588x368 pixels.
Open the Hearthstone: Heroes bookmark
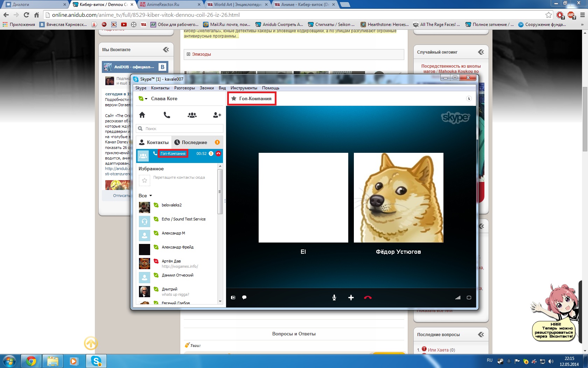pos(384,25)
